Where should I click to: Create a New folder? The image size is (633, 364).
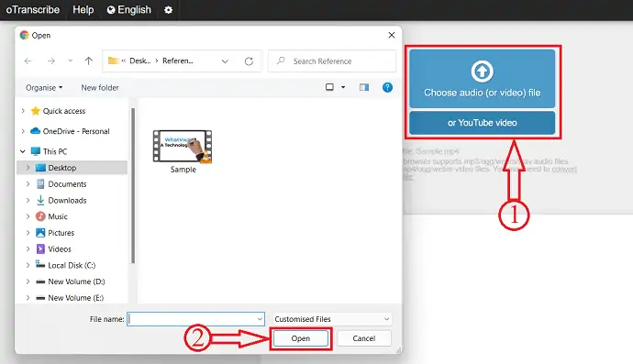[x=100, y=88]
